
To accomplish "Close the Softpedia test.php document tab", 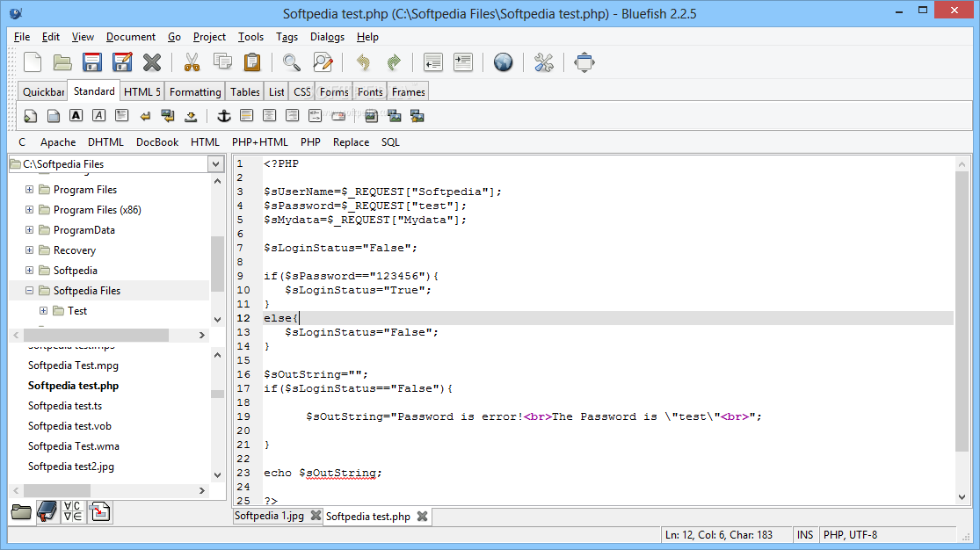I will point(423,517).
